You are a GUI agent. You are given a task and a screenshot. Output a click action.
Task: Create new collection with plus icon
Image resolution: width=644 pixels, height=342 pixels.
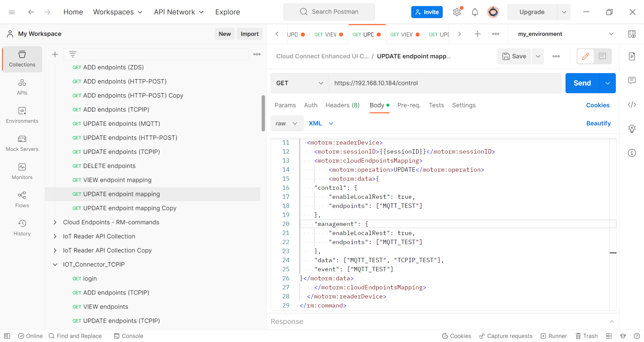pyautogui.click(x=55, y=54)
